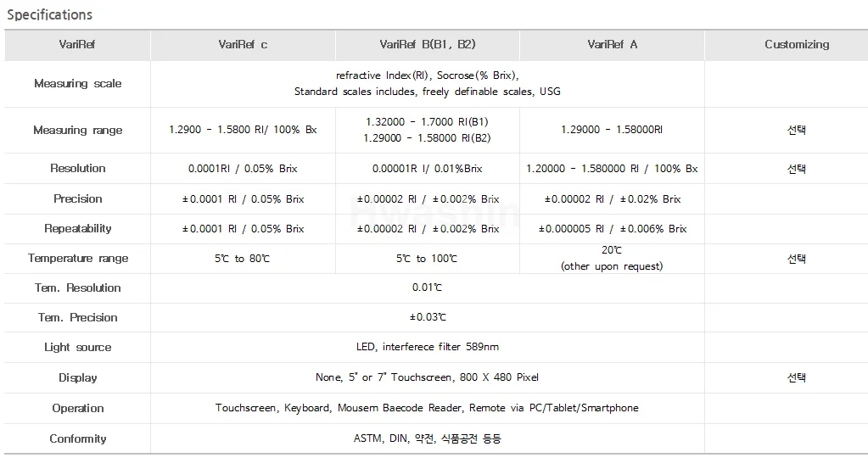The width and height of the screenshot is (868, 469).
Task: Click the 5℃ to 100℃ temperature cell
Action: click(428, 259)
